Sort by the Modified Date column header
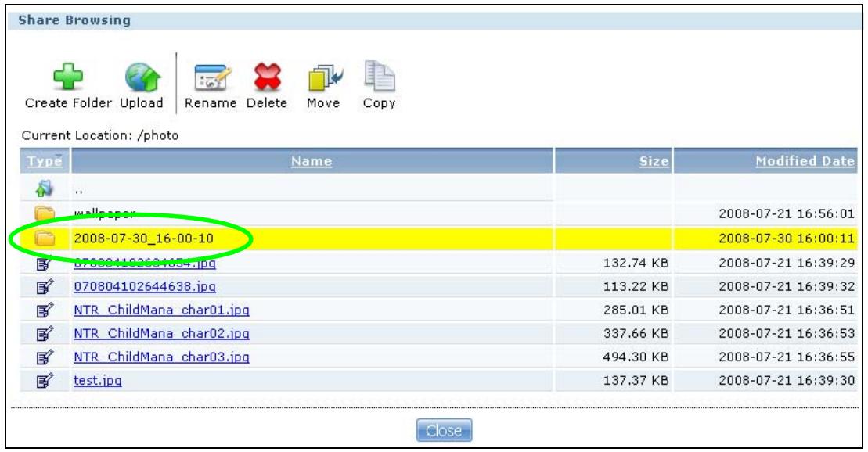 point(805,161)
